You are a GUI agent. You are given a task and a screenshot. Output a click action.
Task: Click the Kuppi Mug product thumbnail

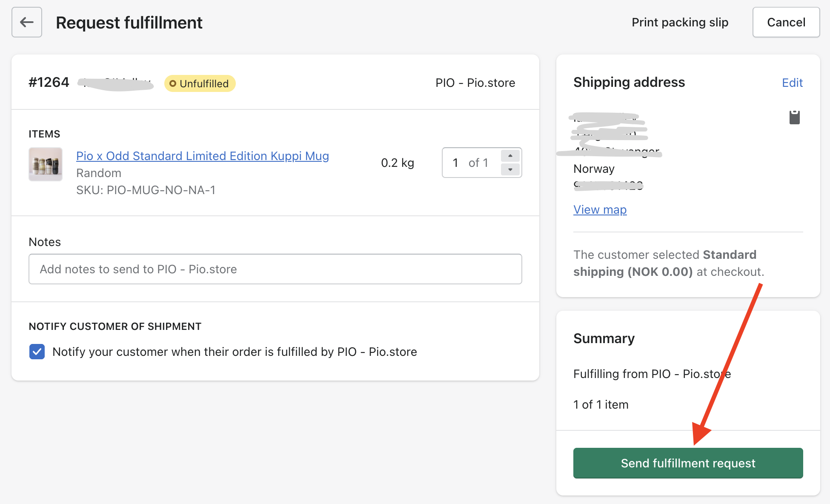point(46,164)
